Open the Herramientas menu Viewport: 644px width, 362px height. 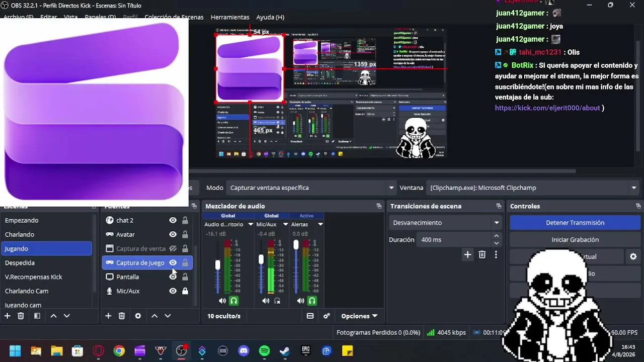coord(230,17)
